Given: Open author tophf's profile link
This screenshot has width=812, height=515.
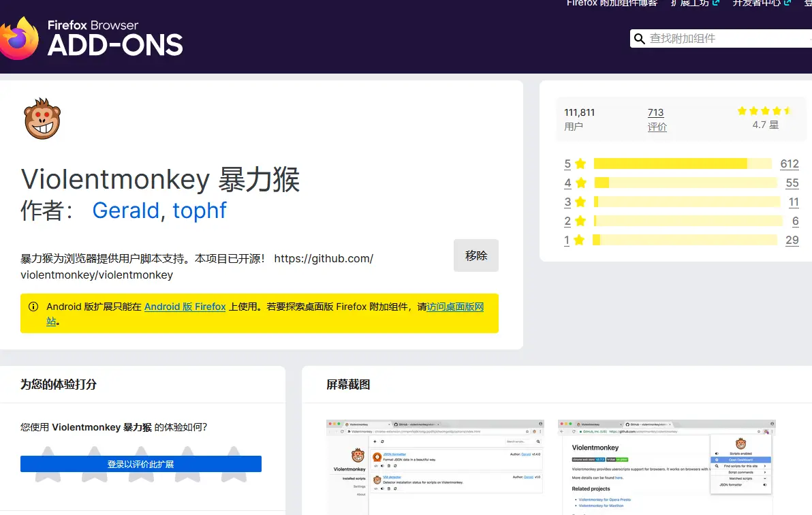Looking at the screenshot, I should click(x=200, y=211).
